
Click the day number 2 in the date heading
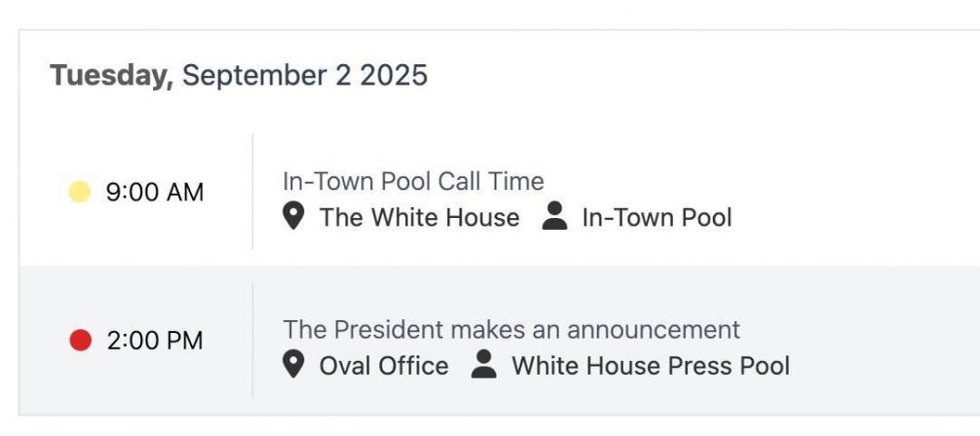click(343, 76)
